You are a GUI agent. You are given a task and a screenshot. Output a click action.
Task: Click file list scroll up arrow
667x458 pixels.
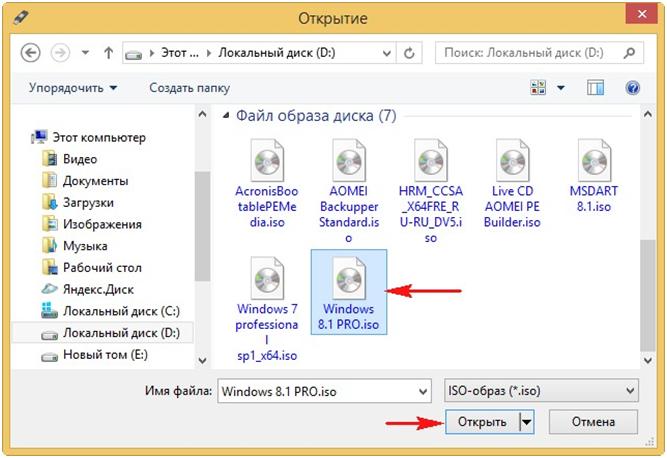tap(648, 114)
